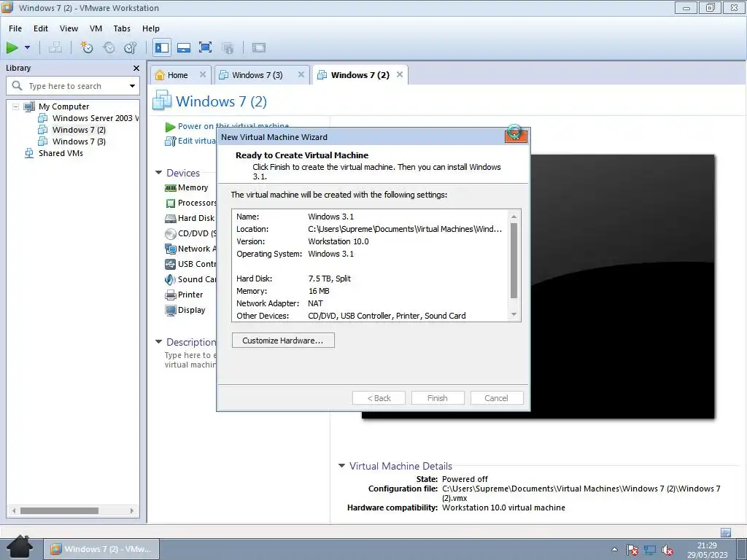Click the Back button in wizard
747x560 pixels.
pyautogui.click(x=379, y=398)
